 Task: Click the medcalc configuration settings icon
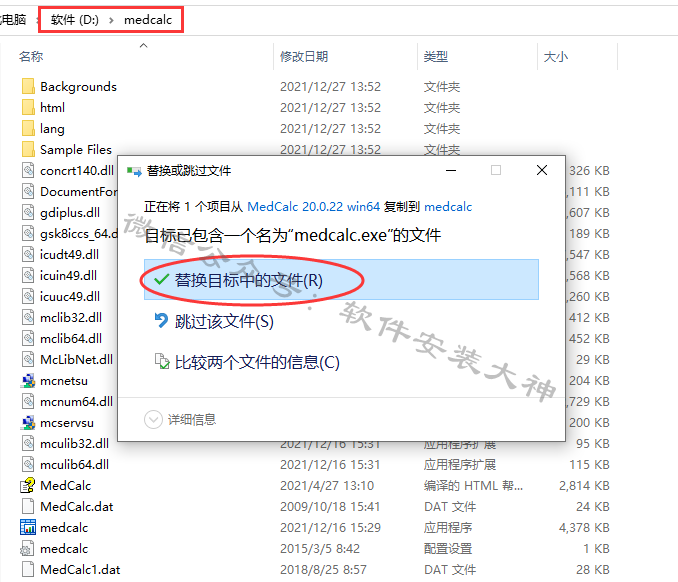coord(27,549)
